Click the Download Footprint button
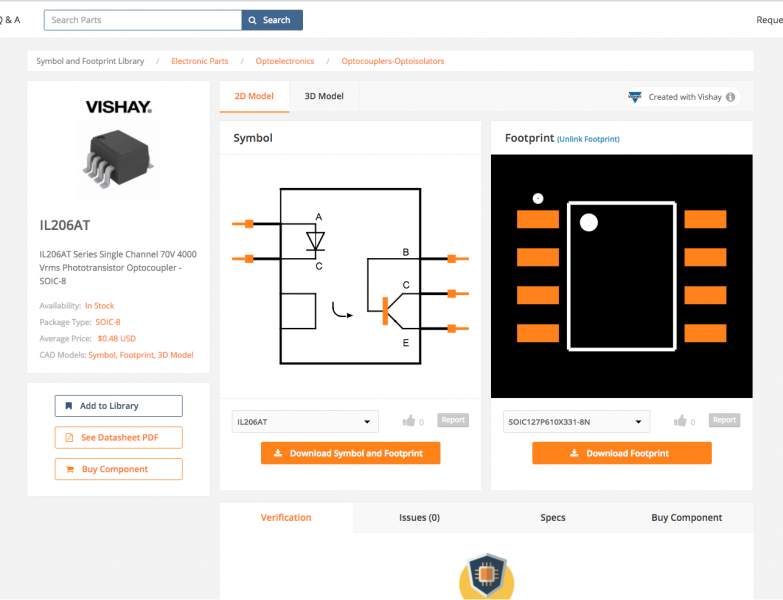 [622, 453]
